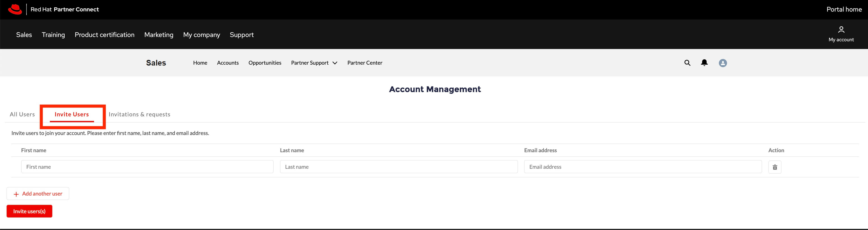Open the Training navigation menu
Viewport: 868px width, 230px height.
(53, 35)
